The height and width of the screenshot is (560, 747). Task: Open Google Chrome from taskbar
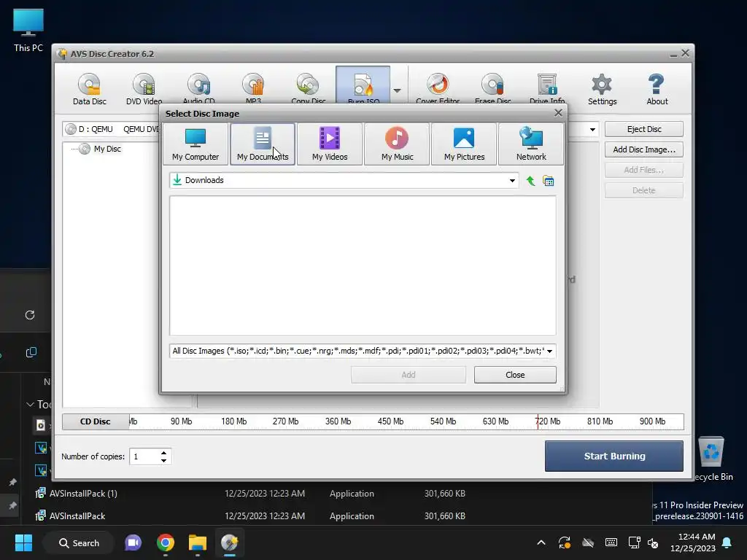166,542
